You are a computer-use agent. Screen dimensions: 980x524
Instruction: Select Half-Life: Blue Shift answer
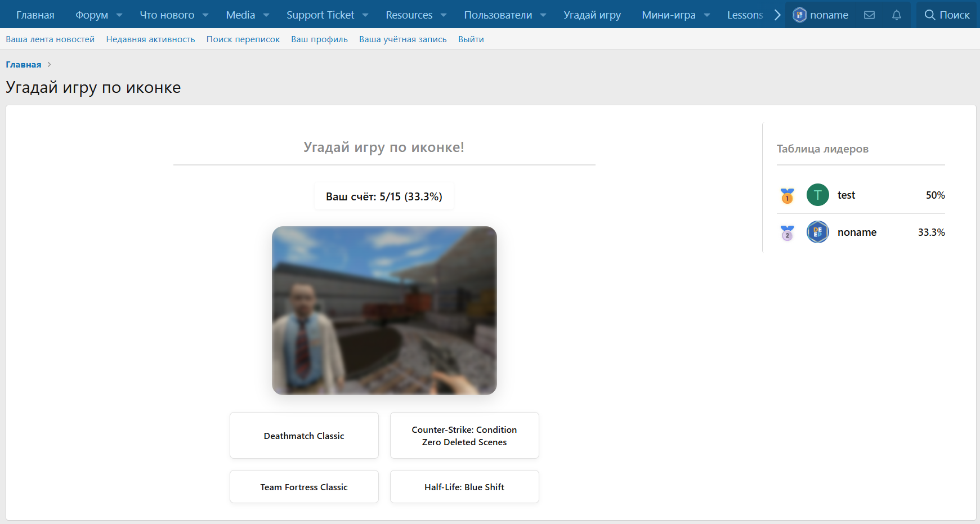click(464, 487)
